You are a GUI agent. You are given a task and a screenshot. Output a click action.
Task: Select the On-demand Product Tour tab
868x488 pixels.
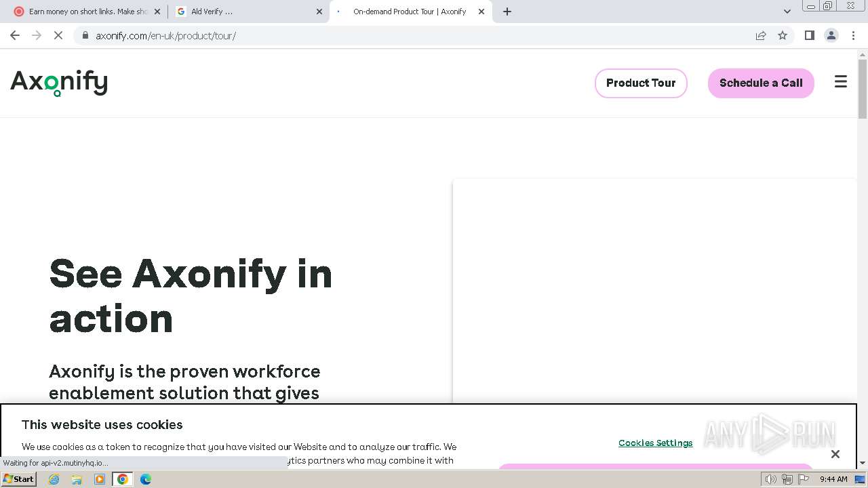[x=410, y=12]
